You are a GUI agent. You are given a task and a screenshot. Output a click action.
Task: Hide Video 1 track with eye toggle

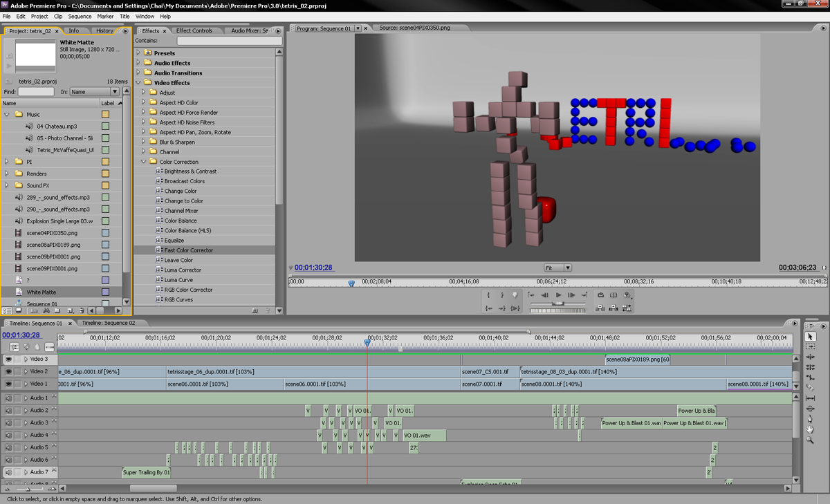(8, 384)
